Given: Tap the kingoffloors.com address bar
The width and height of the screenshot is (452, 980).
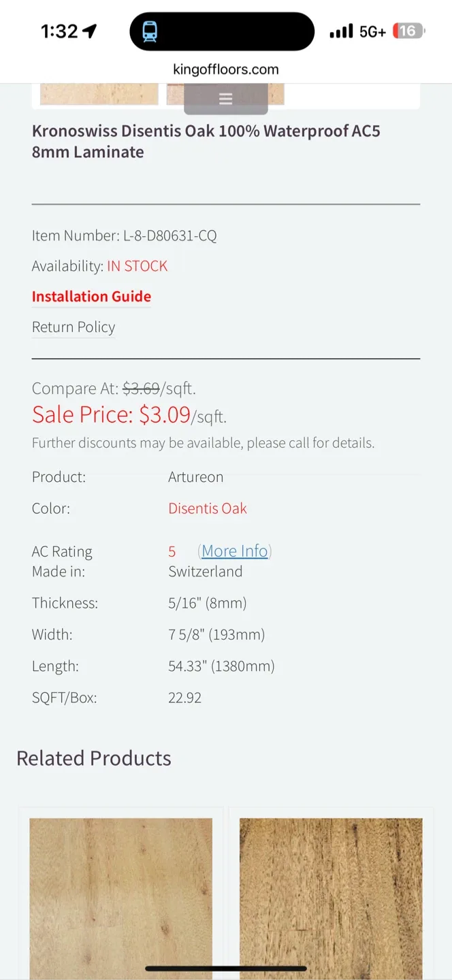Looking at the screenshot, I should [225, 69].
